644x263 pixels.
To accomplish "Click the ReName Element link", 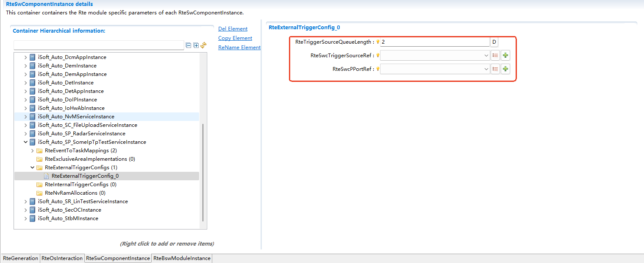I will (x=239, y=48).
